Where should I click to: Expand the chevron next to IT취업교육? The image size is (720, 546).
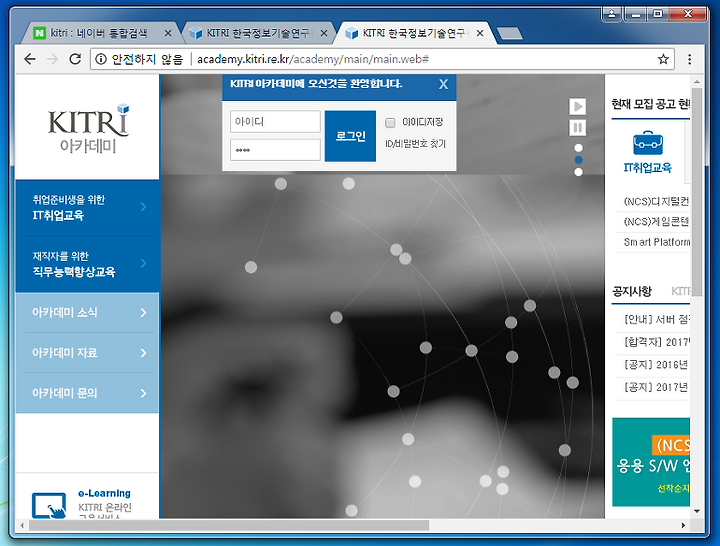pyautogui.click(x=144, y=207)
